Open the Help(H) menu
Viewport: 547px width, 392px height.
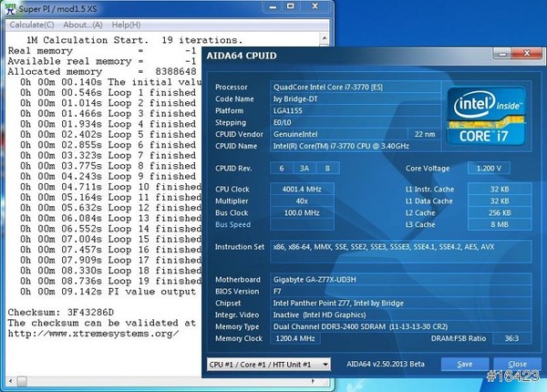tap(128, 25)
